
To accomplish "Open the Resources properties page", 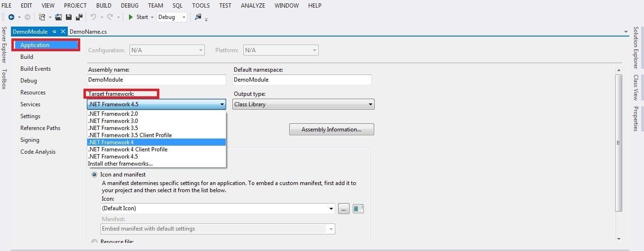I will (33, 93).
